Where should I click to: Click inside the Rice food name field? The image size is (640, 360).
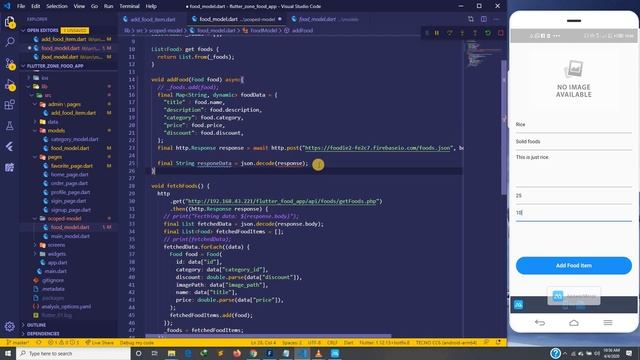click(x=573, y=125)
